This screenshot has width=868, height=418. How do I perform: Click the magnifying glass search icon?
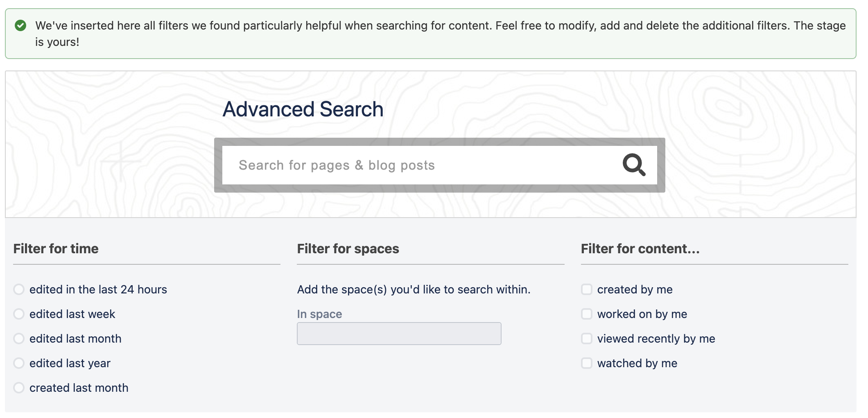pos(634,165)
